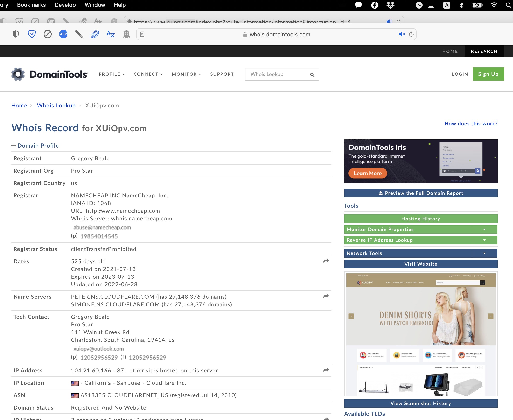Open Help menu
Image resolution: width=513 pixels, height=420 pixels.
coord(120,5)
